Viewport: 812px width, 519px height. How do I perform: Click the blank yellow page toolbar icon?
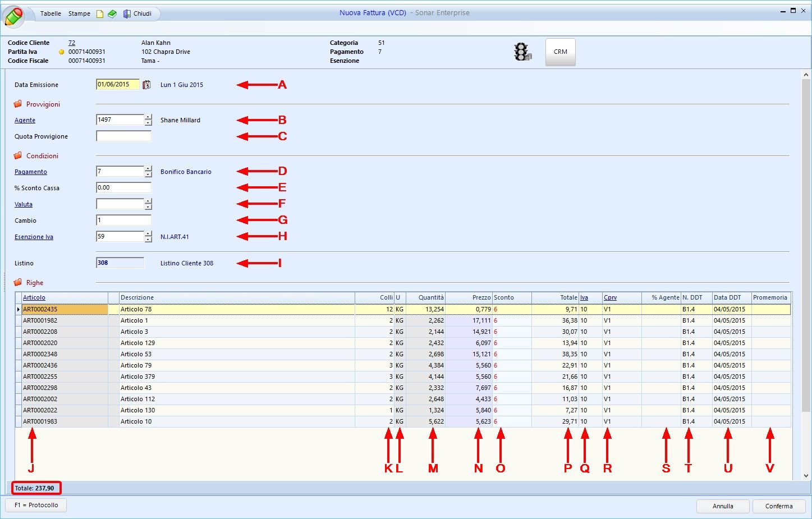[100, 14]
